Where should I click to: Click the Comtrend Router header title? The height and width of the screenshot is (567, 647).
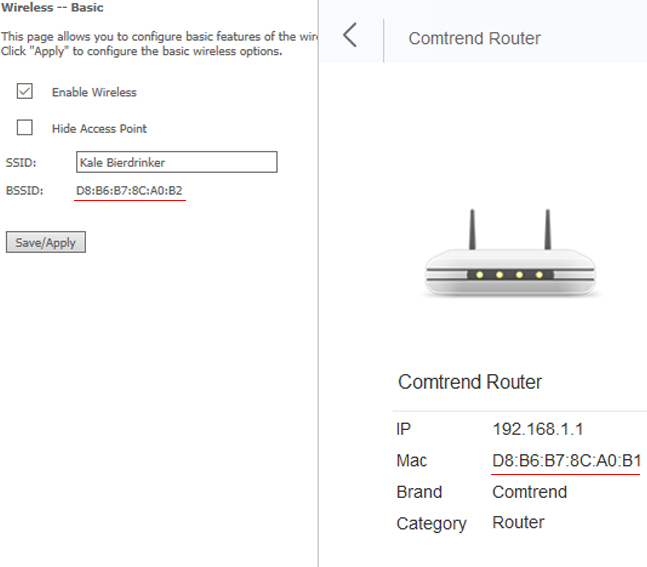pyautogui.click(x=475, y=38)
